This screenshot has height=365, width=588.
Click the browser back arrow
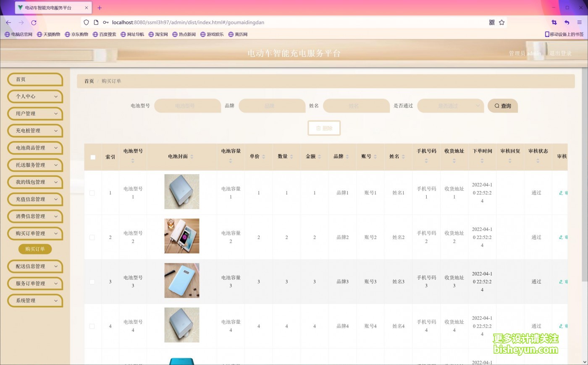(8, 23)
